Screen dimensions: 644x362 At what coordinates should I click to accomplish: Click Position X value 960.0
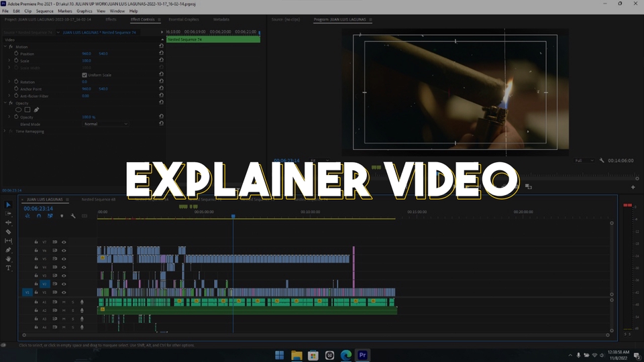click(x=87, y=54)
